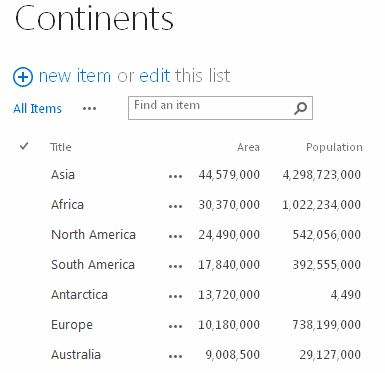385x373 pixels.
Task: Sort by the Title column header
Action: pos(61,147)
